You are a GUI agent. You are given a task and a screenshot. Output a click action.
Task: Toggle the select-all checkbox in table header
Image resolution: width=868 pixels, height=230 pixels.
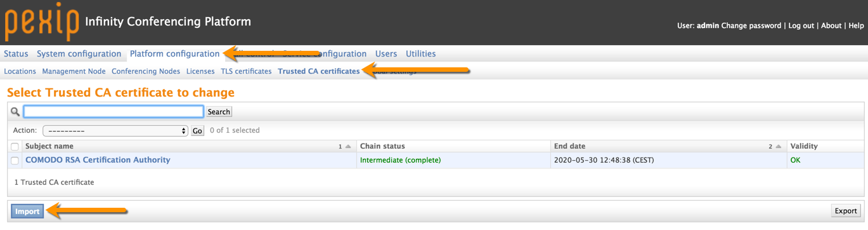(x=15, y=147)
